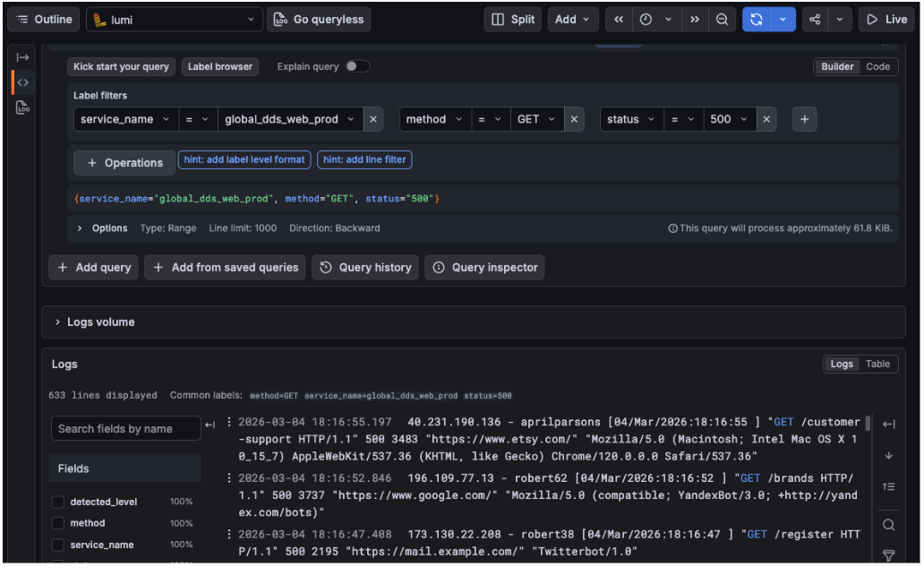This screenshot has width=924, height=567.
Task: Open the GET value dropdown
Action: click(x=536, y=119)
